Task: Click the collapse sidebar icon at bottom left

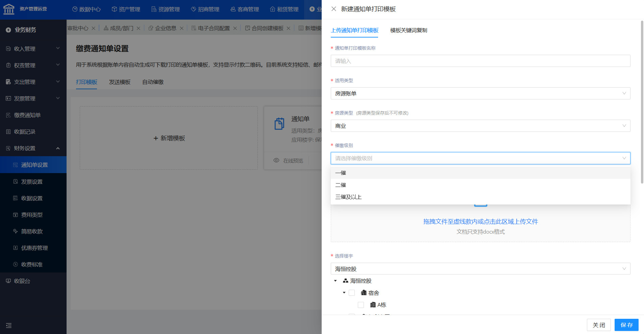Action: coord(9,326)
